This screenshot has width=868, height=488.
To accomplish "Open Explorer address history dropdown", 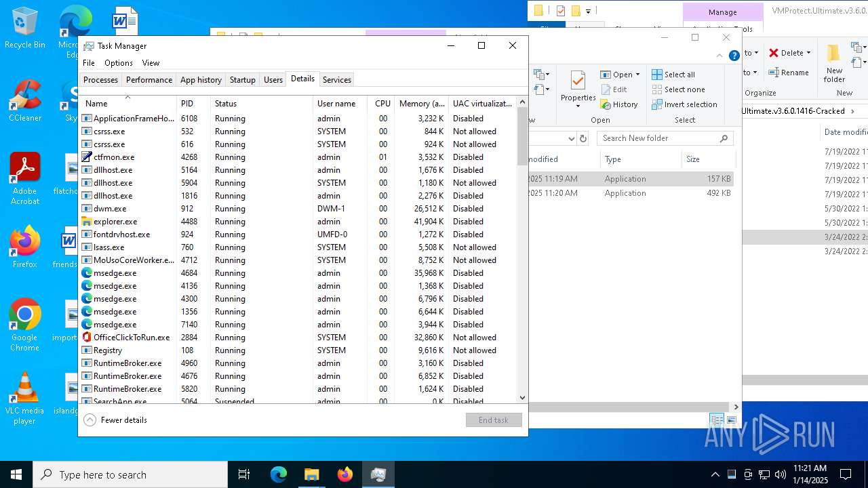I will (571, 138).
